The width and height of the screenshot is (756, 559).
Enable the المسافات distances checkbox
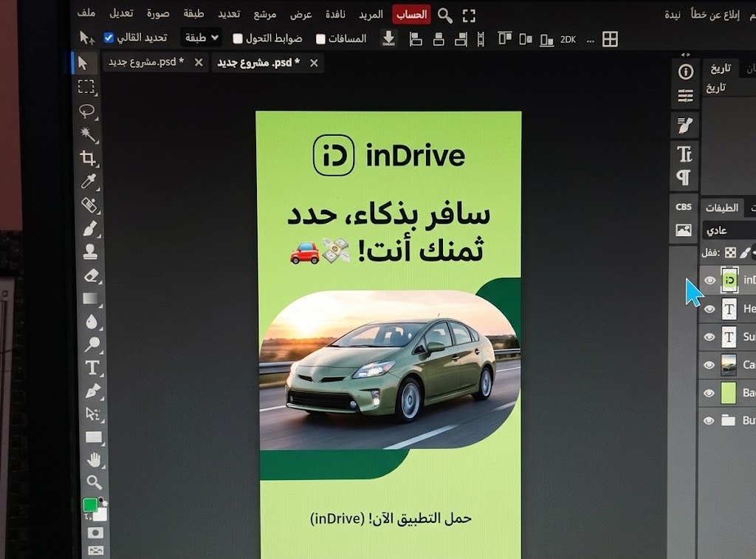click(320, 38)
